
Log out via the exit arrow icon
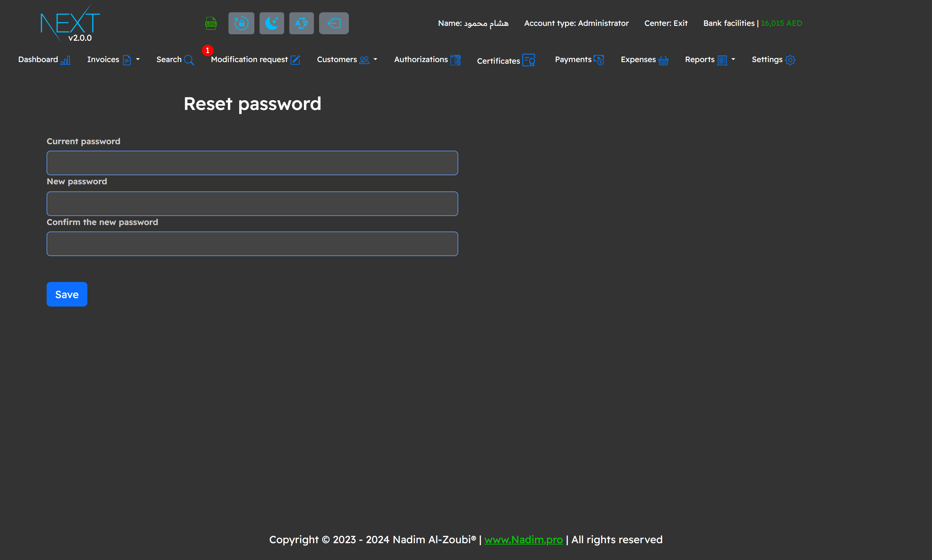tap(333, 23)
